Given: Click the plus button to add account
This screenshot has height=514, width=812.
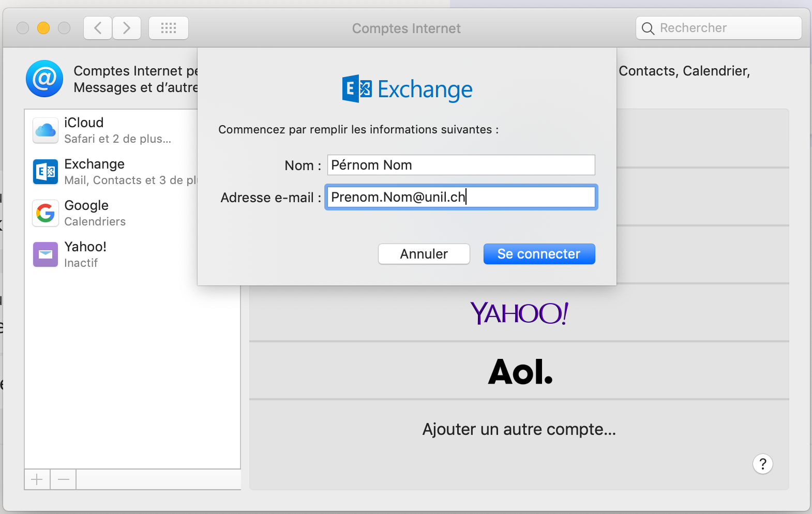Looking at the screenshot, I should pos(37,480).
